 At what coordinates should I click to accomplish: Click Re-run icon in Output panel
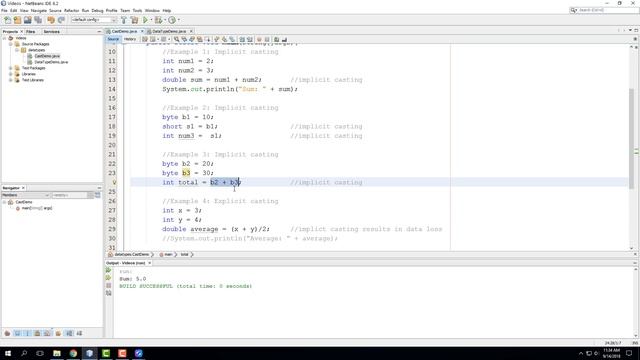pyautogui.click(x=108, y=270)
